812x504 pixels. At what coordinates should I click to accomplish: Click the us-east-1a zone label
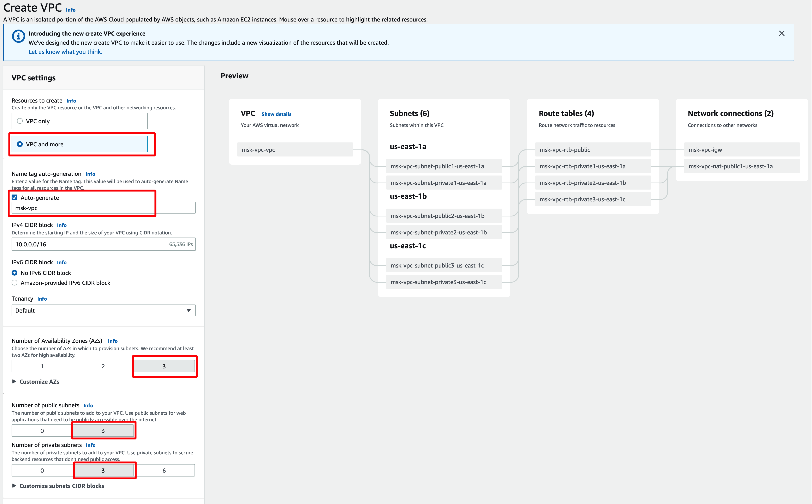(408, 147)
